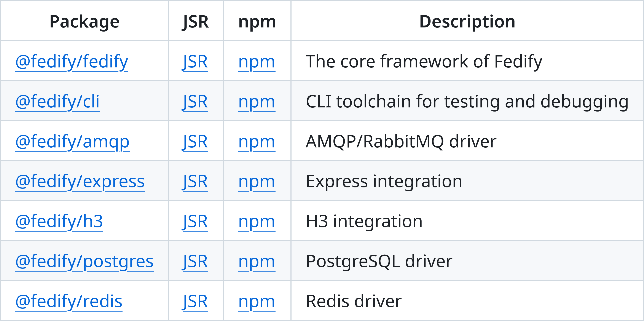Open npm link for PostgreSQL driver

click(x=257, y=261)
